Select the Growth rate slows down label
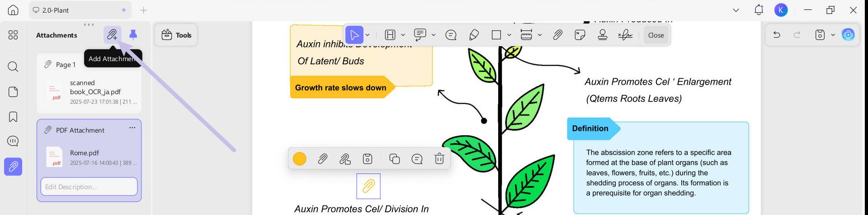 pos(340,87)
